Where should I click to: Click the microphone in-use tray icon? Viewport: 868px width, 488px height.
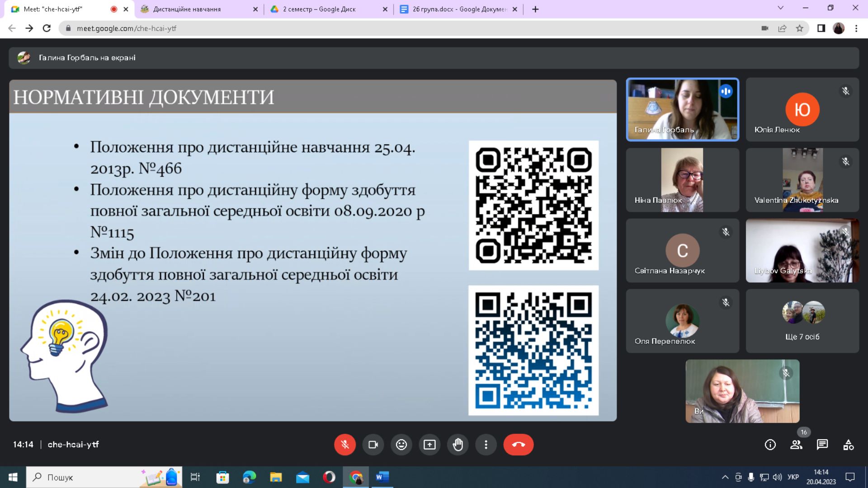tap(751, 477)
